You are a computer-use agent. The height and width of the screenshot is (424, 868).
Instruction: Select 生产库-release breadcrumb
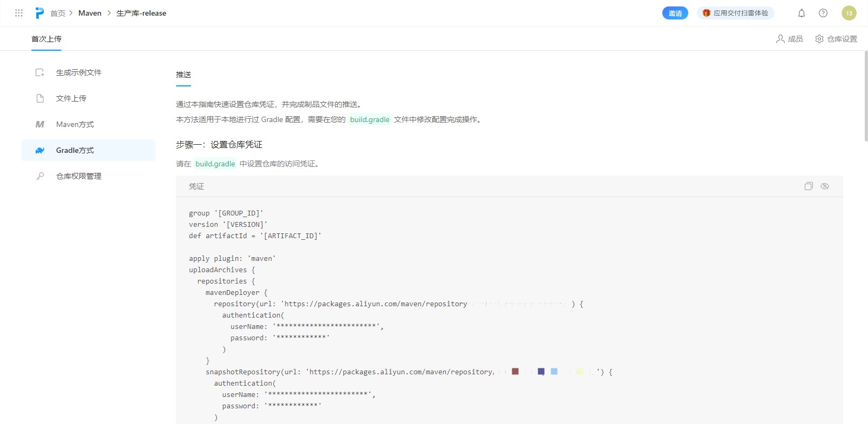[x=141, y=13]
